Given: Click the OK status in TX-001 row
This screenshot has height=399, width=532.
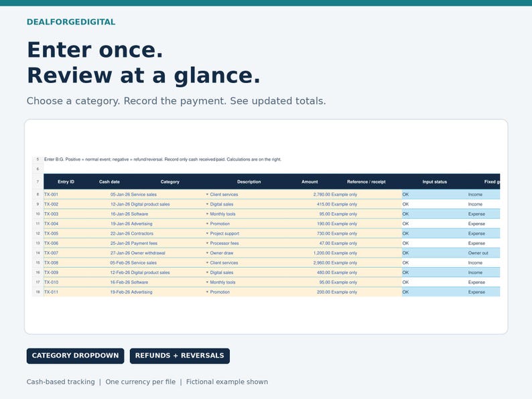Looking at the screenshot, I should coord(405,195).
